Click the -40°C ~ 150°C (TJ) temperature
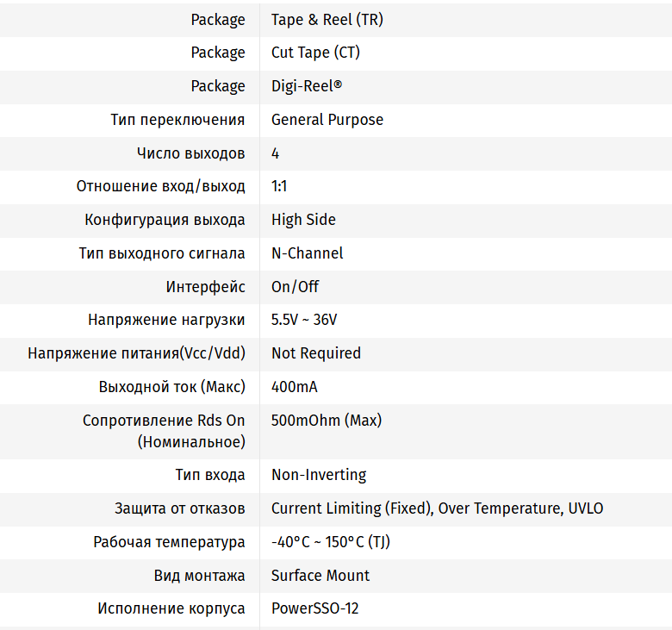 pos(331,542)
